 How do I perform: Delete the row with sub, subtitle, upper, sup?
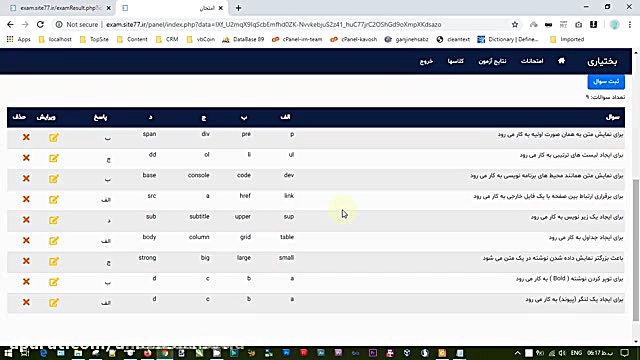tap(26, 220)
